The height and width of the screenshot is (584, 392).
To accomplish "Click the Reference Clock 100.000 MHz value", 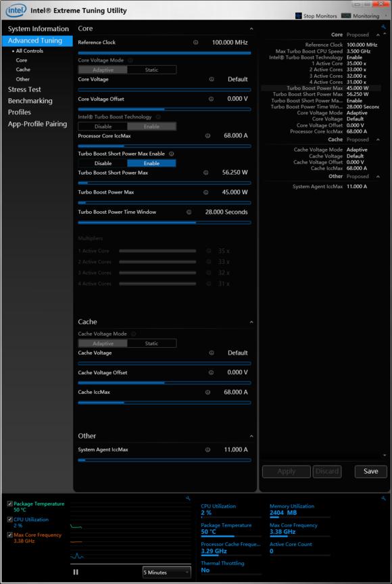I will (x=230, y=43).
